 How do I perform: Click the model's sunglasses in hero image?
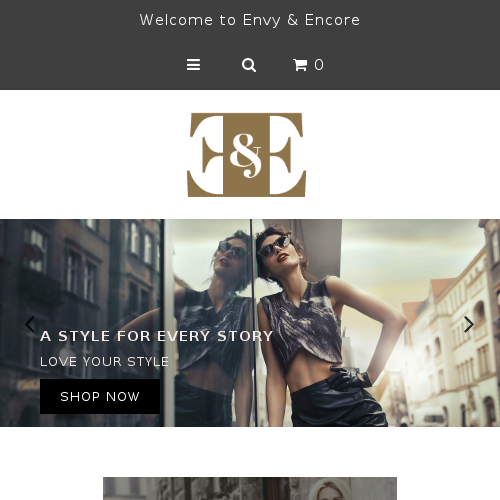pyautogui.click(x=274, y=246)
